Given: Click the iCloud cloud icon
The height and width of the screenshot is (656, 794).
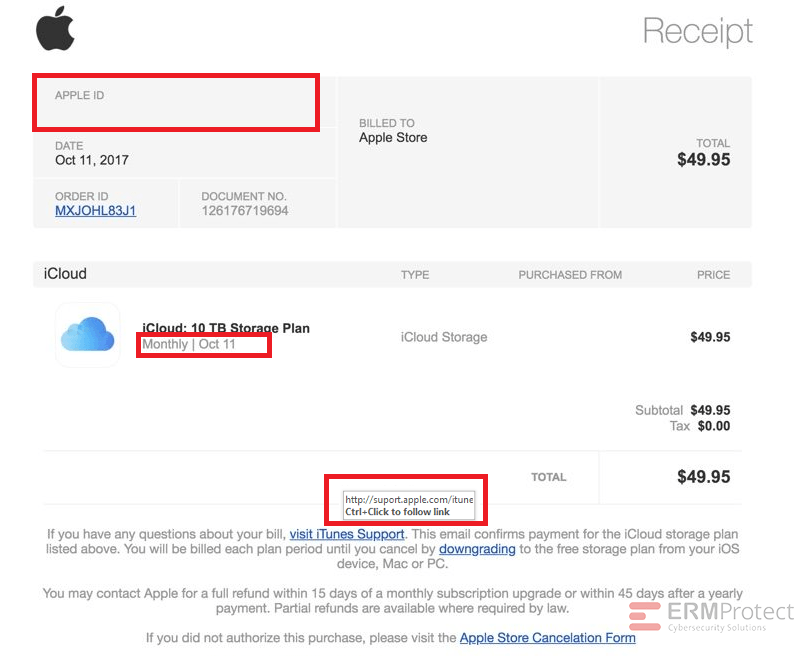Looking at the screenshot, I should pos(88,334).
